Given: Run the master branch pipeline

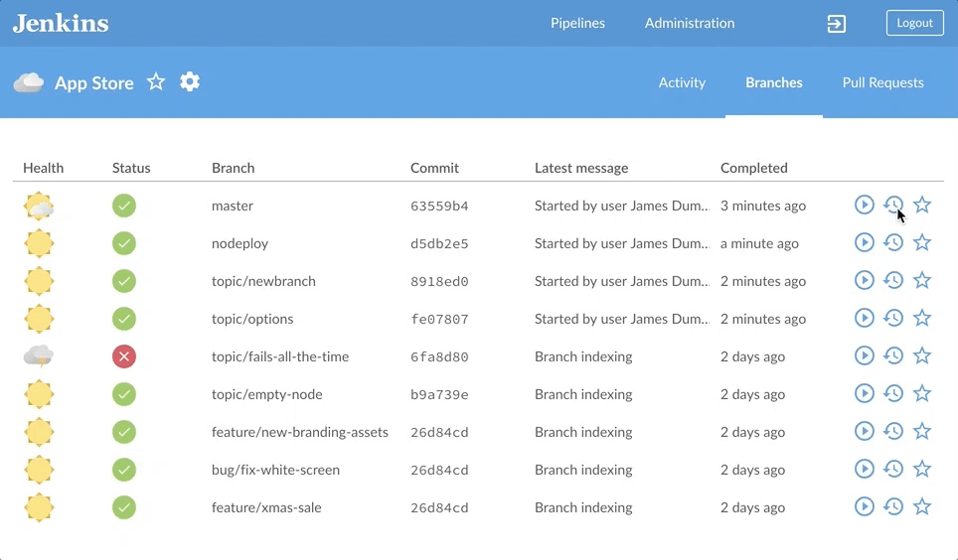Looking at the screenshot, I should coord(865,205).
